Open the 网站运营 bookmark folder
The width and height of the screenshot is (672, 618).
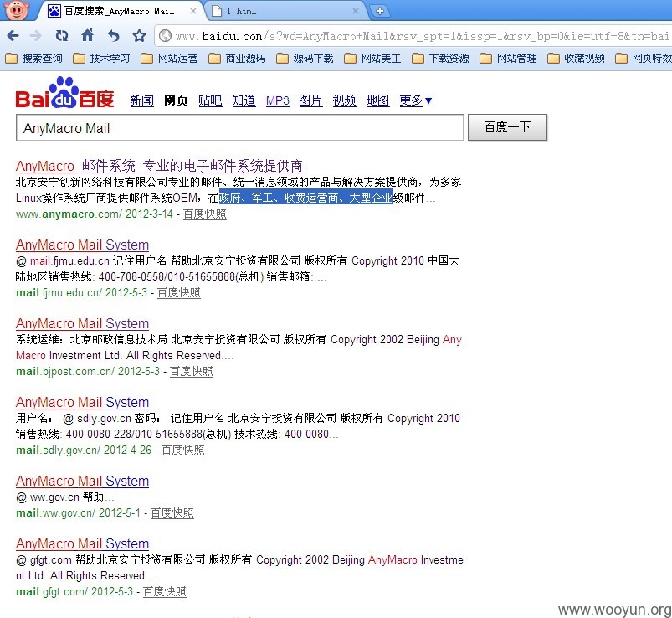[x=169, y=59]
